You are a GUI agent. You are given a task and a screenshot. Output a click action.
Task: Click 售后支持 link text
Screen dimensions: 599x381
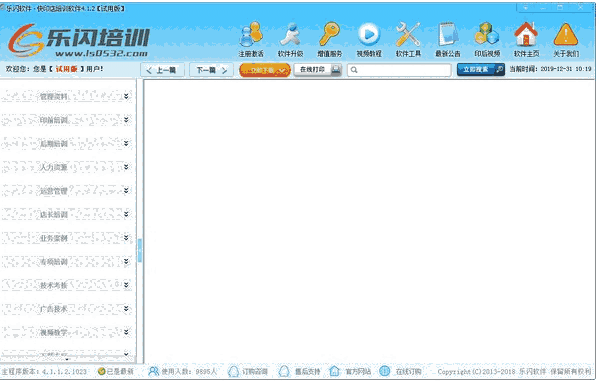coord(307,371)
